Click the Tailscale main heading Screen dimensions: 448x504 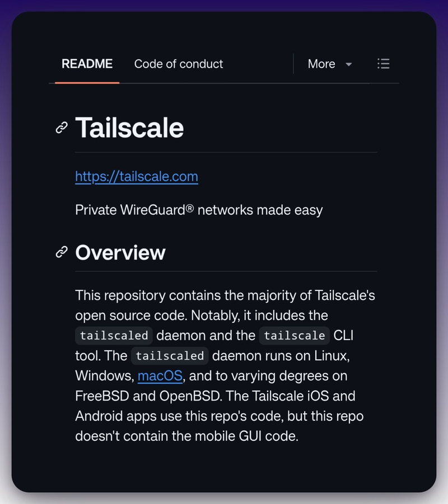point(129,128)
